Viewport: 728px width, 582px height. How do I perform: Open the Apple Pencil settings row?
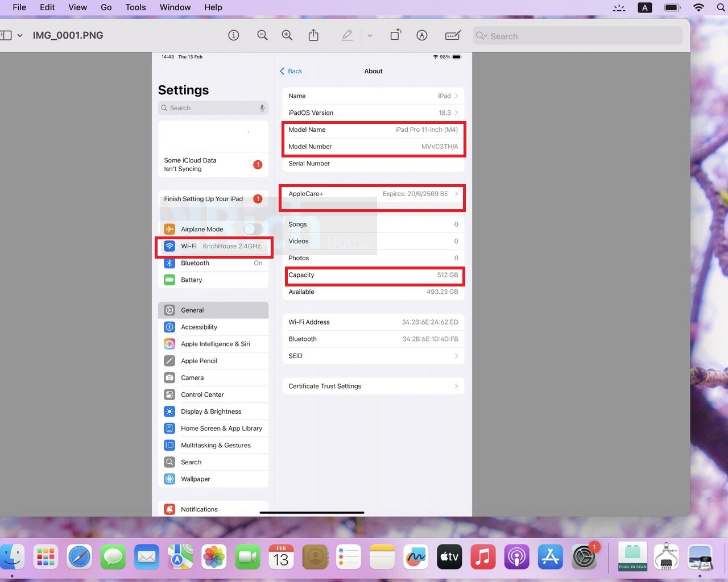click(213, 361)
